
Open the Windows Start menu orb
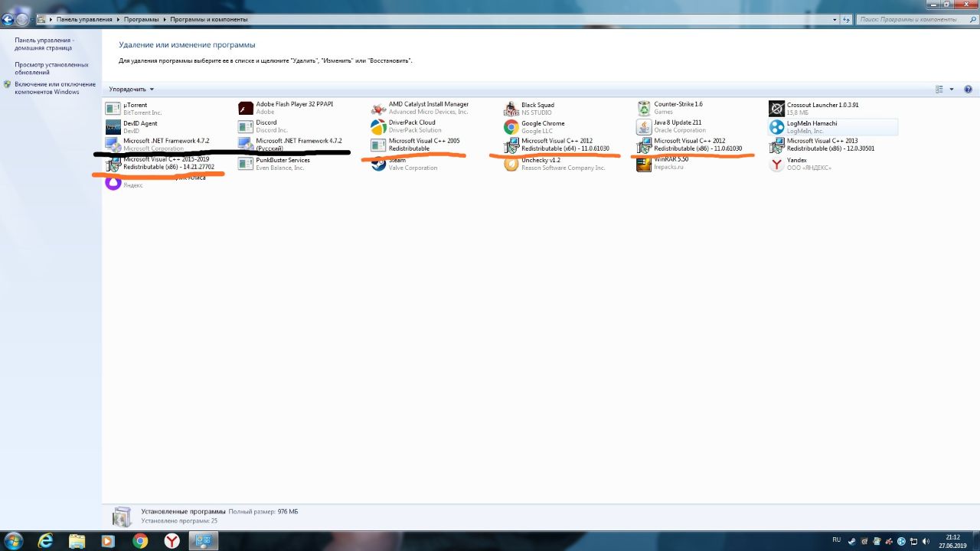[x=13, y=540]
